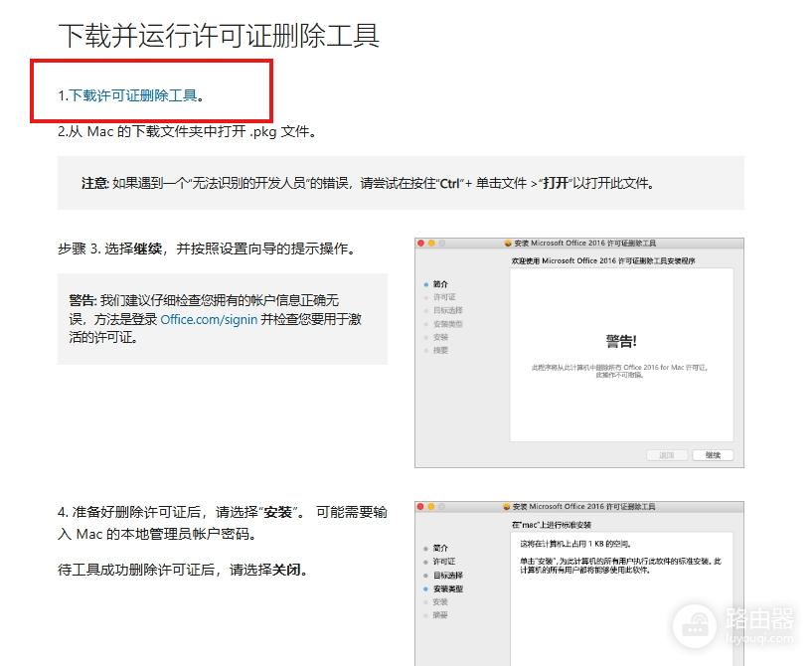Screen dimensions: 812x666
Task: Click red close dot of second installer window
Action: click(x=420, y=507)
